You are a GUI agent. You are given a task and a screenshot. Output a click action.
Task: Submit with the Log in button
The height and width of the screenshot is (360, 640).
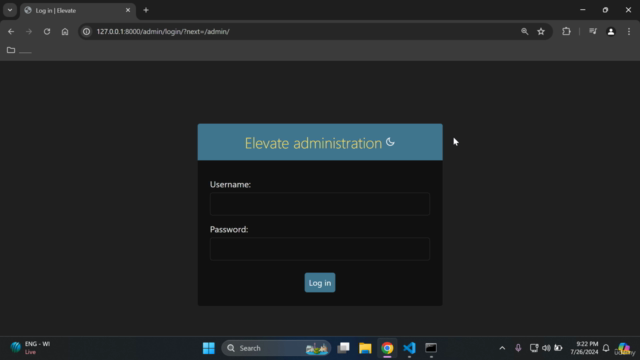click(320, 282)
